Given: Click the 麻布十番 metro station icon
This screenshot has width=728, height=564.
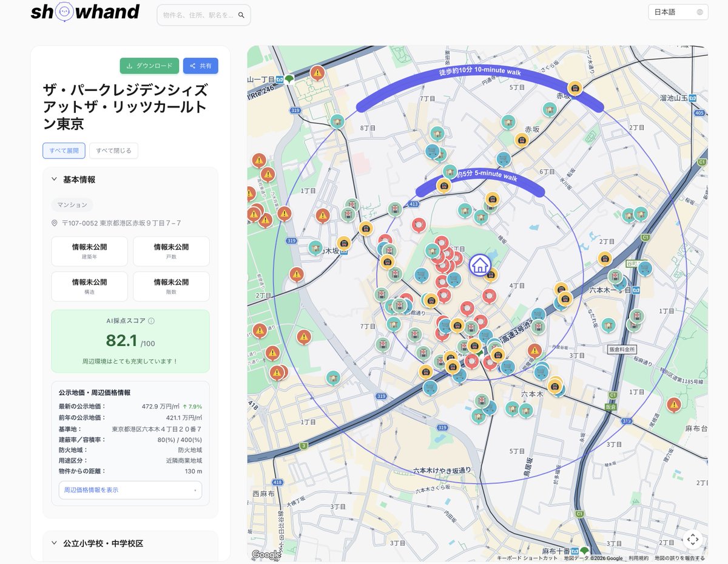Looking at the screenshot, I should (575, 551).
